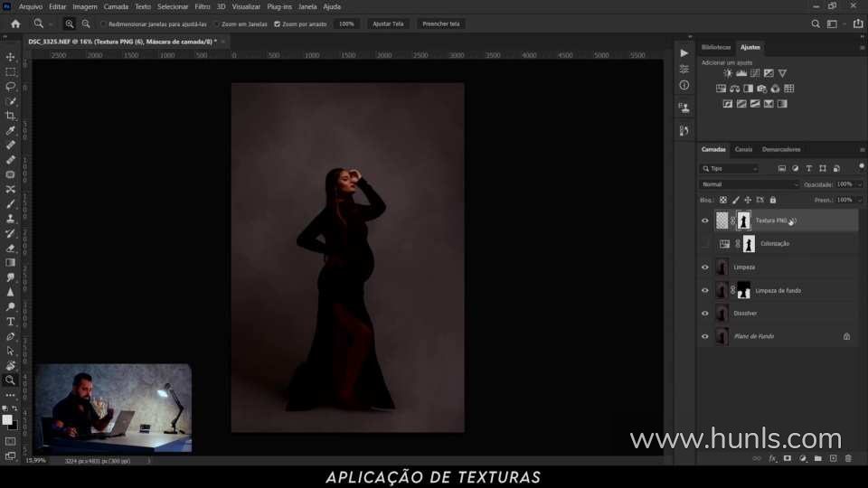The height and width of the screenshot is (488, 868).
Task: Choose Zoom Out magnifier in options bar
Action: coord(86,23)
